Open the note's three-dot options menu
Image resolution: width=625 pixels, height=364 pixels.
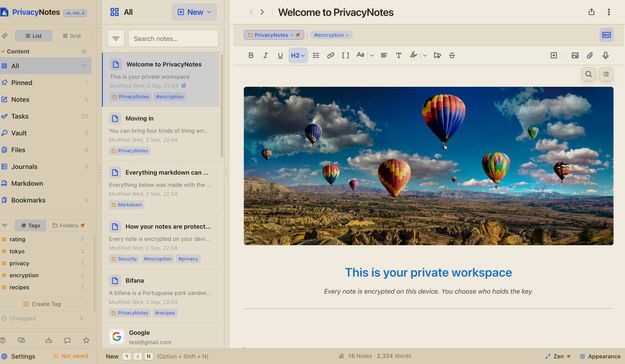tap(609, 12)
